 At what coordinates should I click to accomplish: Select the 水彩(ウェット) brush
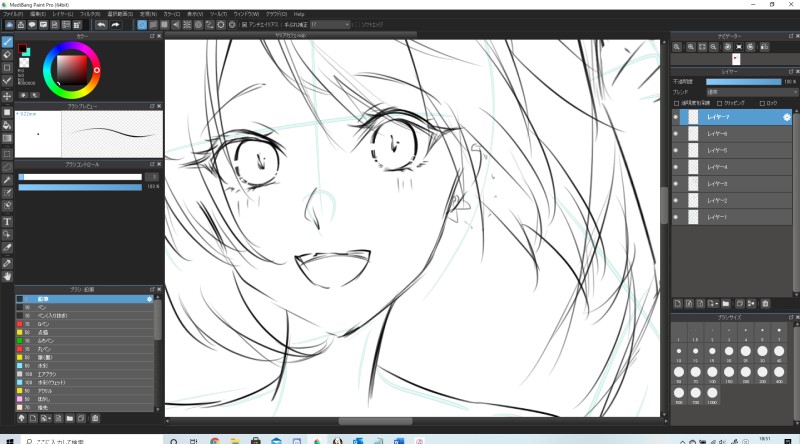[84, 383]
